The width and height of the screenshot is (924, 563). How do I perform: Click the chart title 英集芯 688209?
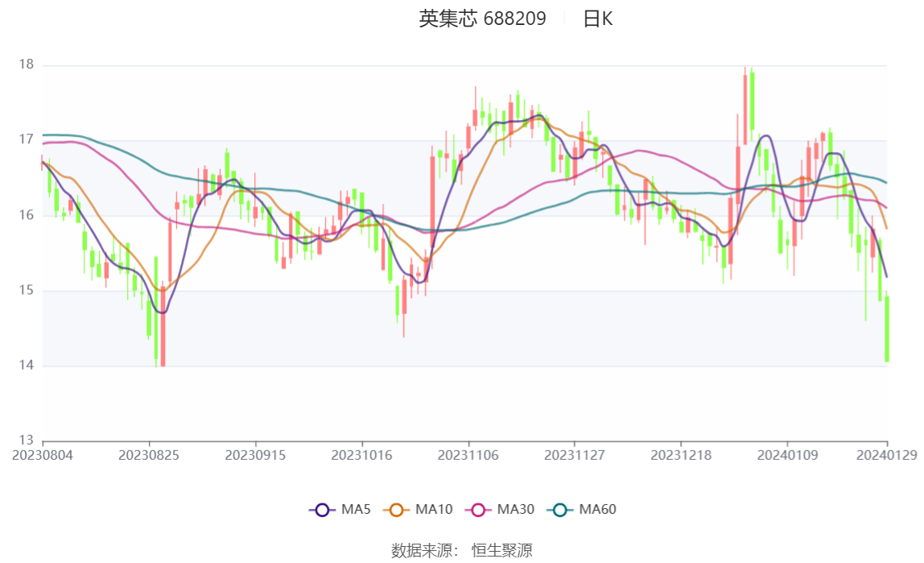point(483,19)
